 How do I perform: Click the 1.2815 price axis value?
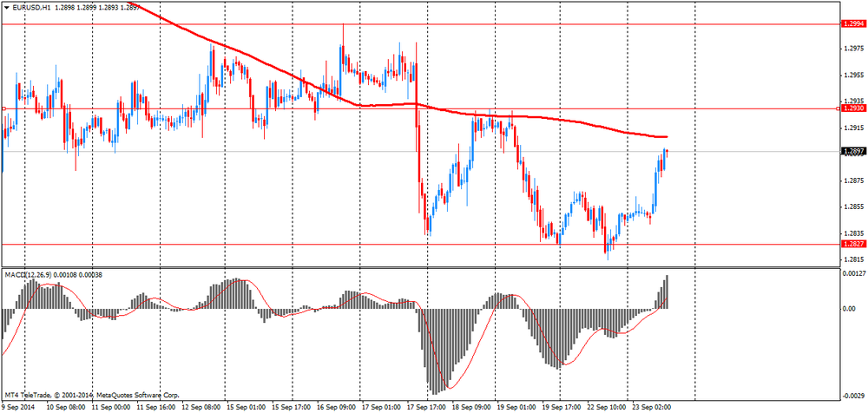click(x=852, y=259)
